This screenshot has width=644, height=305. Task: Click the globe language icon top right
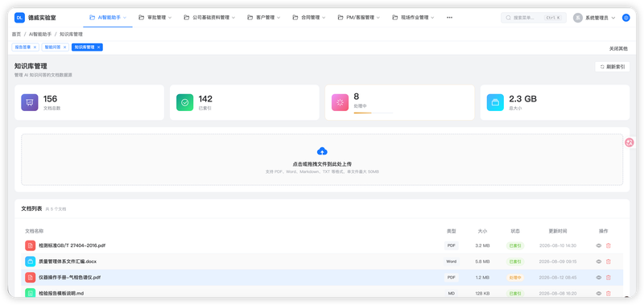coord(625,18)
